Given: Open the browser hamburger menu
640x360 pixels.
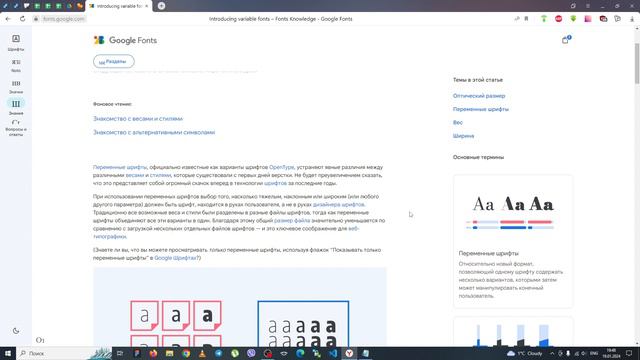Looking at the screenshot, I should (x=588, y=6).
